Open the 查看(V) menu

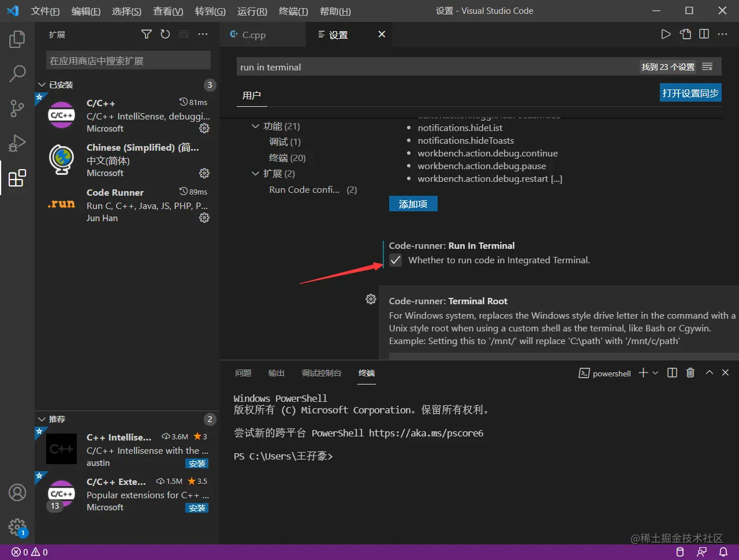(168, 11)
